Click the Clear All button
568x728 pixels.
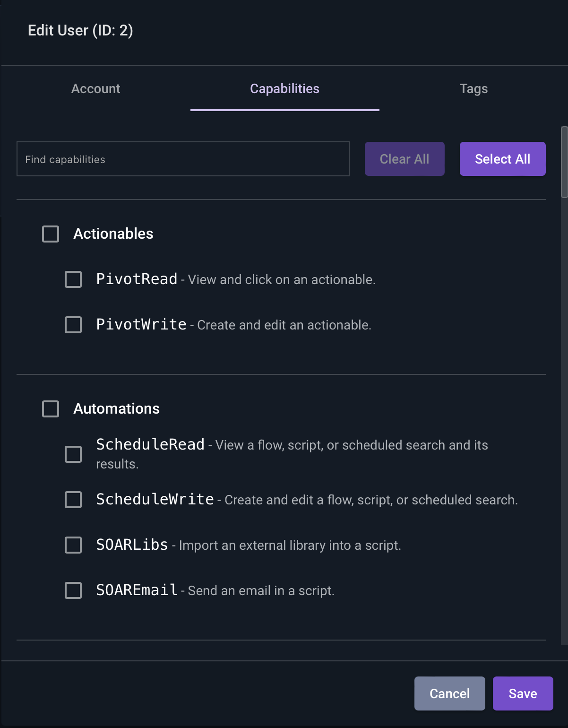point(404,159)
